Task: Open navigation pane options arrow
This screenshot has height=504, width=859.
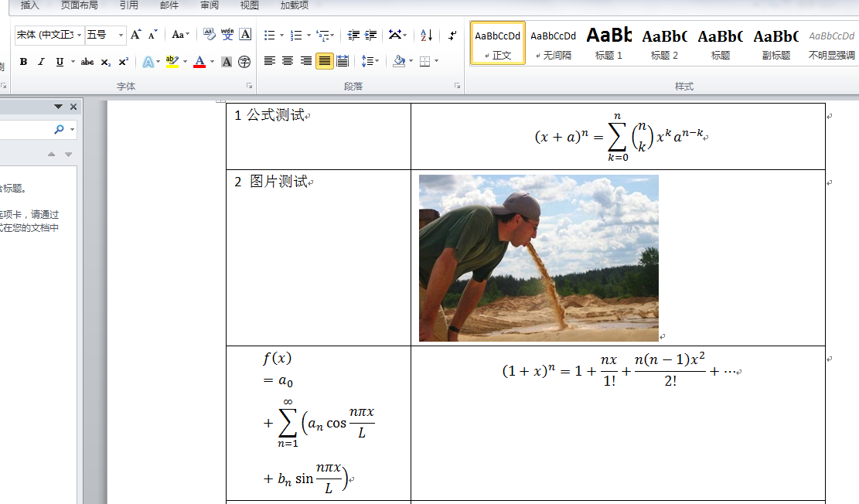Action: pos(58,107)
